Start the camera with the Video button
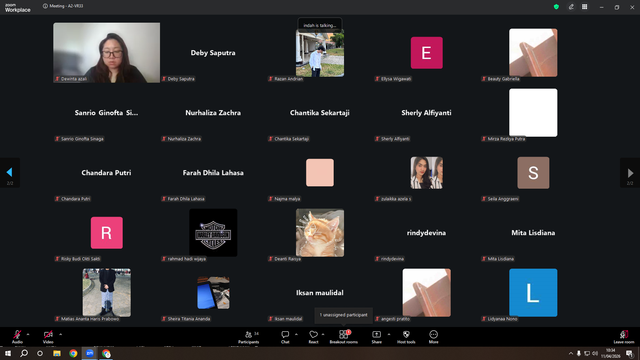 (48, 337)
